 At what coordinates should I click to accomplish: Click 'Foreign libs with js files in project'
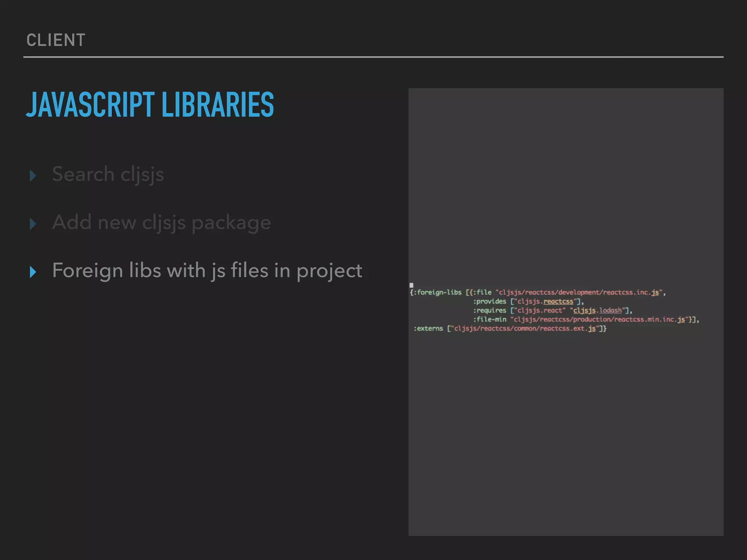(207, 271)
